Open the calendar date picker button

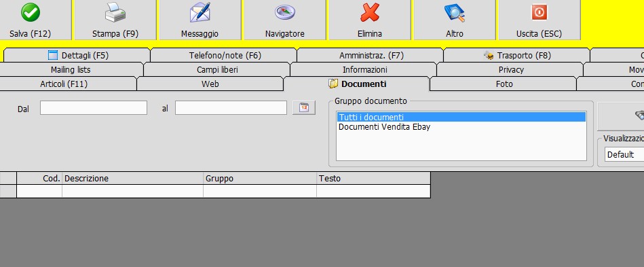pyautogui.click(x=304, y=108)
